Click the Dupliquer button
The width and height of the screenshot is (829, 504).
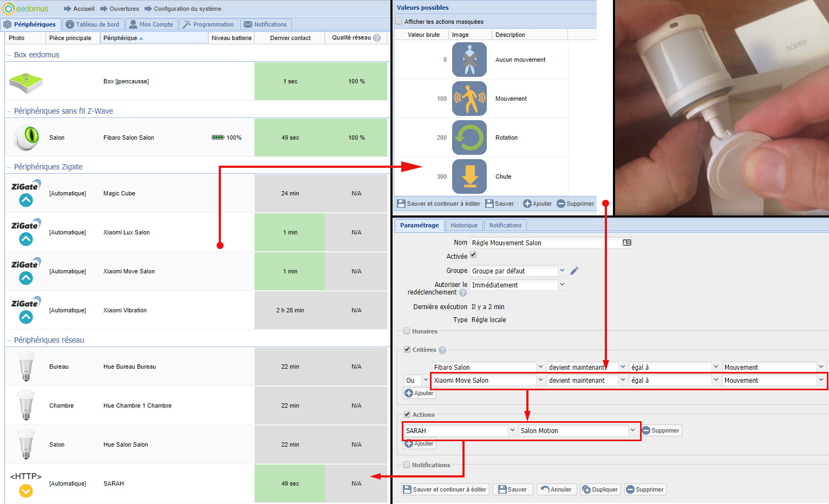click(599, 489)
